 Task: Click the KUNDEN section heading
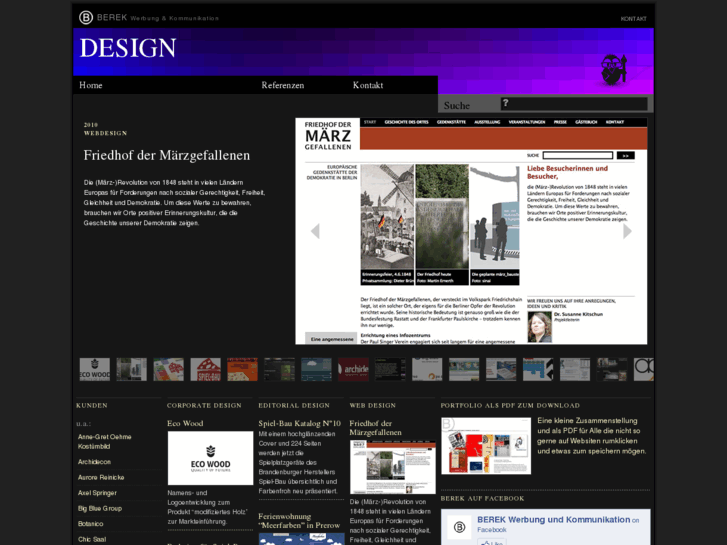point(92,405)
